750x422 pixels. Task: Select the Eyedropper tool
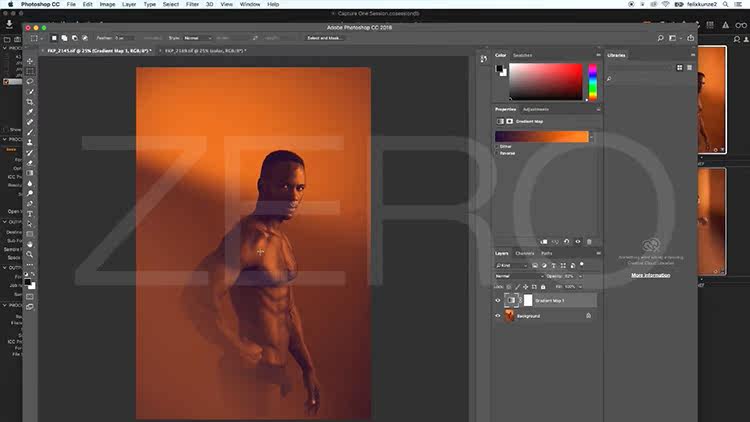click(x=30, y=112)
